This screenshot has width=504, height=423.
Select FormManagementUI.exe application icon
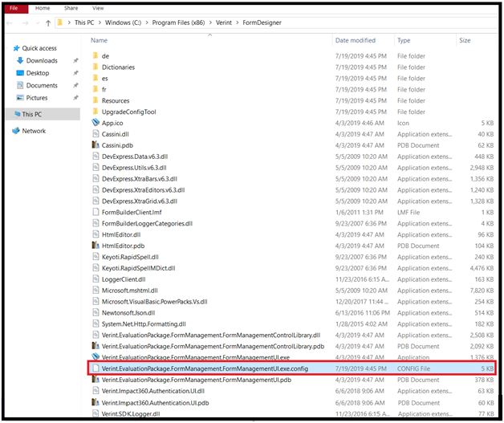click(x=96, y=356)
